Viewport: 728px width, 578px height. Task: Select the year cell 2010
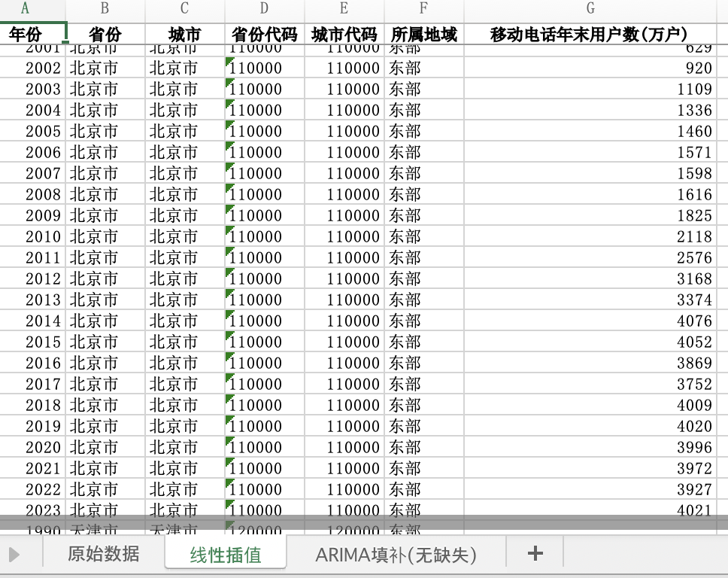click(32, 236)
